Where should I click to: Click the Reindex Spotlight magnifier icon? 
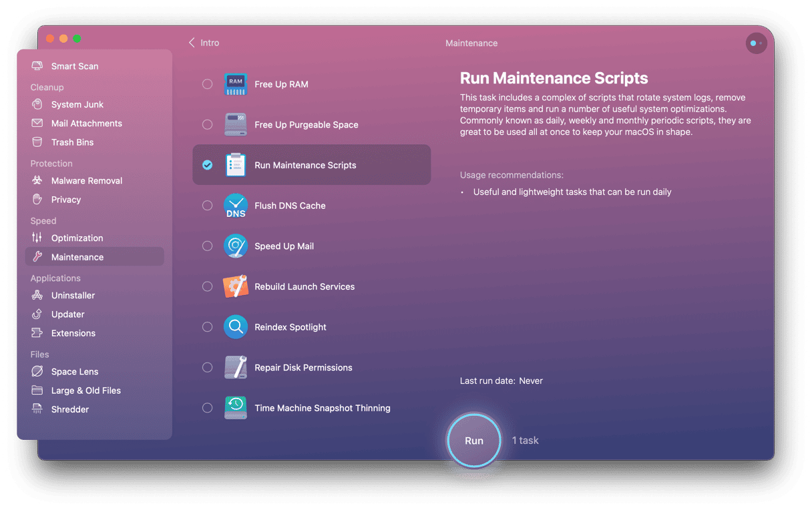click(x=236, y=327)
